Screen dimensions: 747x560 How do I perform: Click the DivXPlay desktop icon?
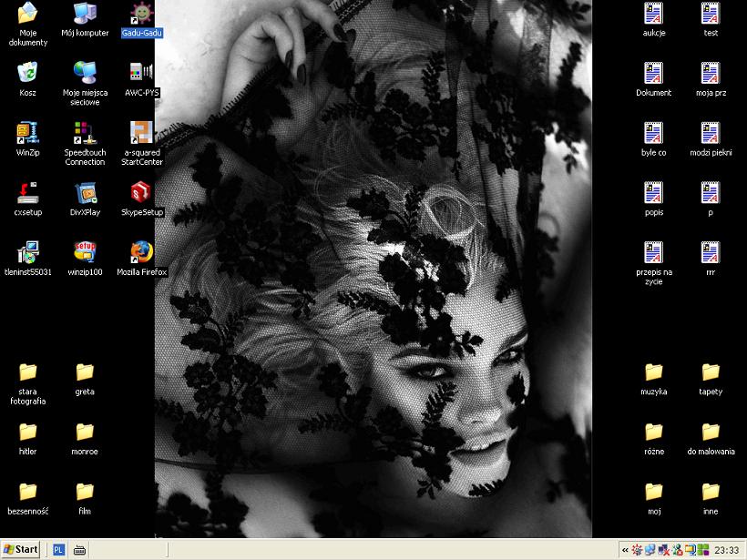tap(85, 192)
